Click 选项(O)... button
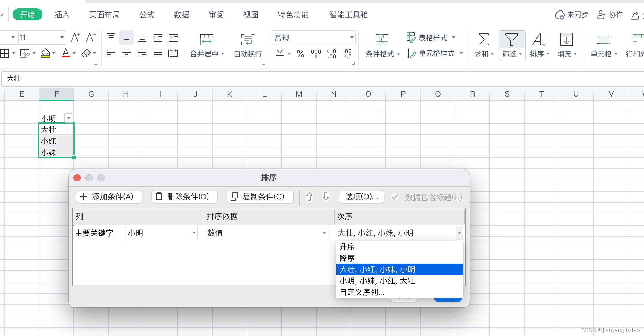 coord(361,197)
